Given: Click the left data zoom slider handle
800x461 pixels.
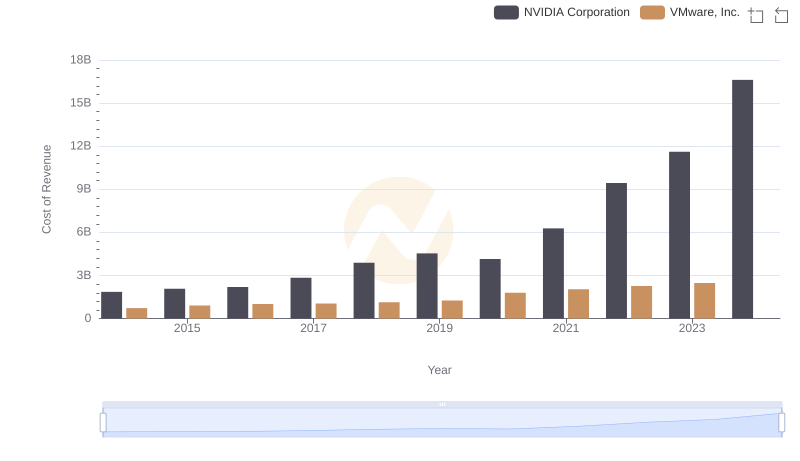Looking at the screenshot, I should [x=103, y=423].
